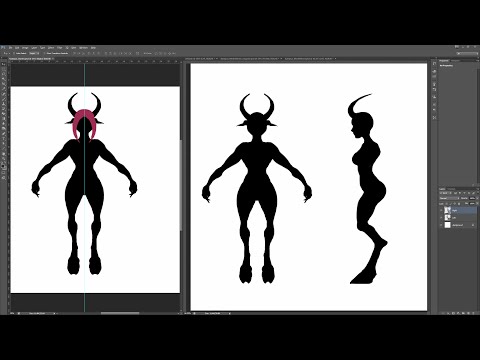Select the Blur tool
Viewport: 480px width, 360px height.
pos(4,123)
